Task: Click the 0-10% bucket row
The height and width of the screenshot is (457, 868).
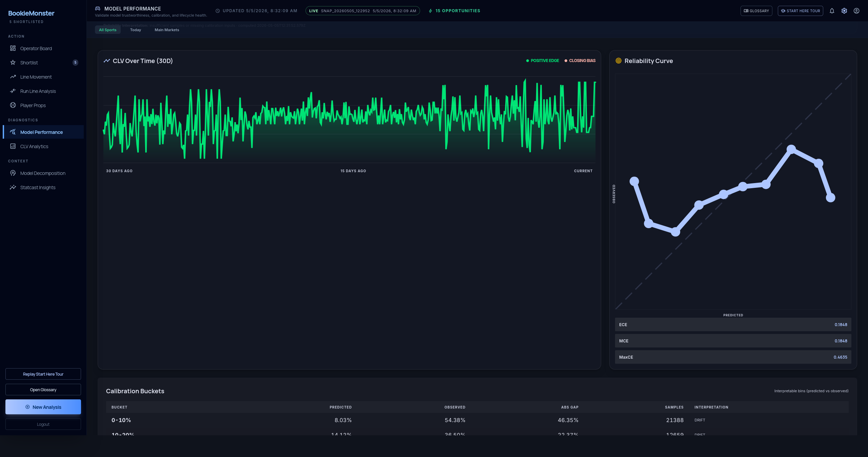Action: (477, 420)
